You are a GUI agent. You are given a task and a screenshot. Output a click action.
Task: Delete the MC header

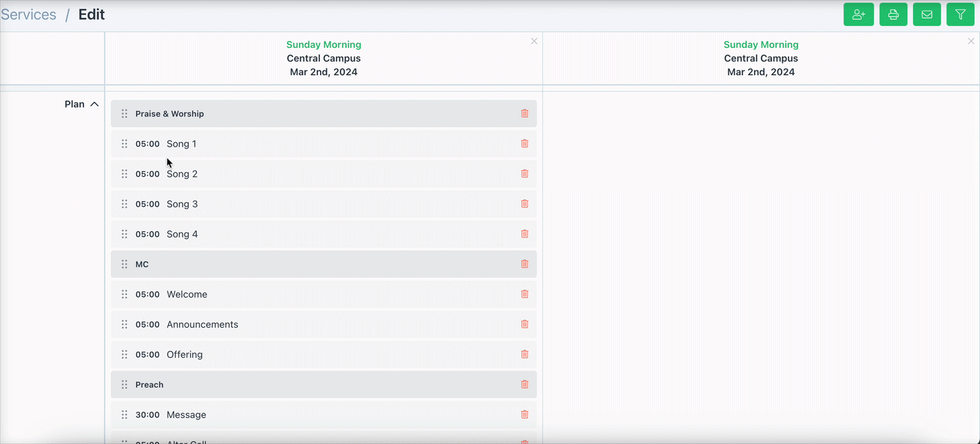[525, 264]
